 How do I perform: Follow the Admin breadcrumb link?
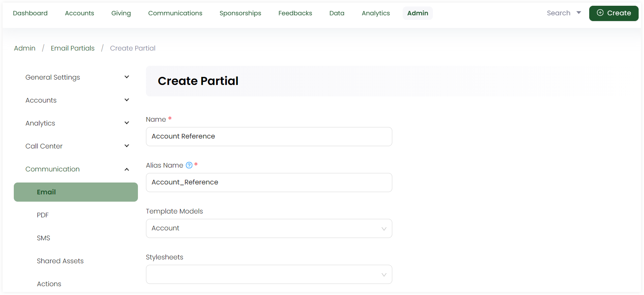(25, 48)
